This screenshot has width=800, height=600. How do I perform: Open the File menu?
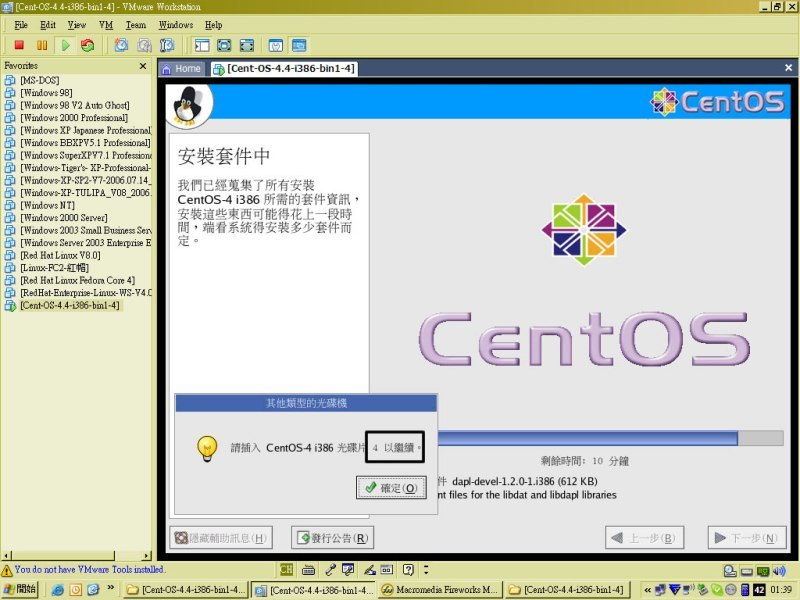pyautogui.click(x=21, y=24)
